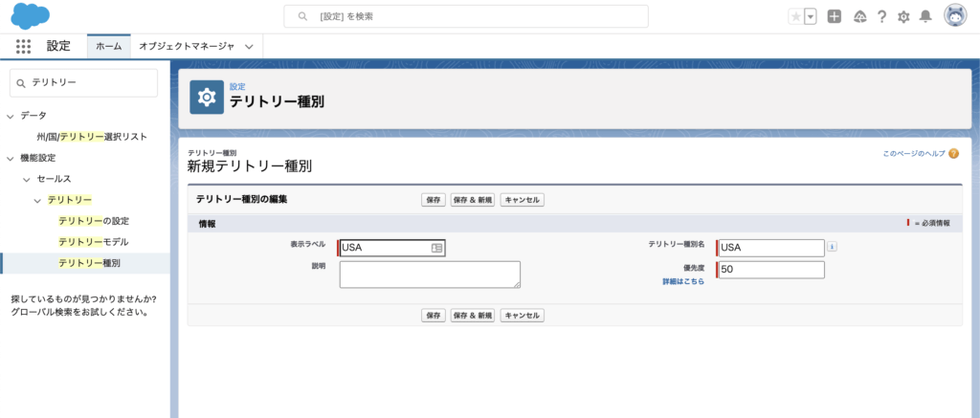Click into the 説明 text area
Screen dimensions: 980x418
pyautogui.click(x=430, y=275)
